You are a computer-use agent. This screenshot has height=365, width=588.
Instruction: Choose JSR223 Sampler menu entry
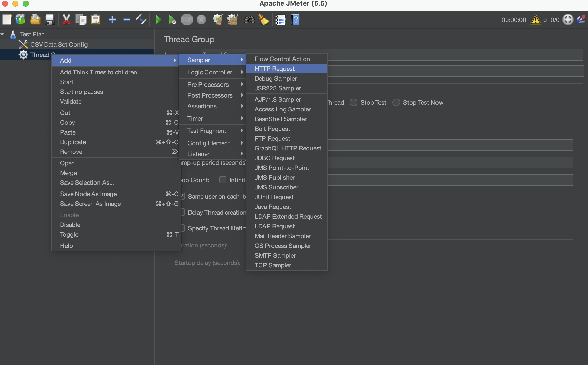click(287, 88)
